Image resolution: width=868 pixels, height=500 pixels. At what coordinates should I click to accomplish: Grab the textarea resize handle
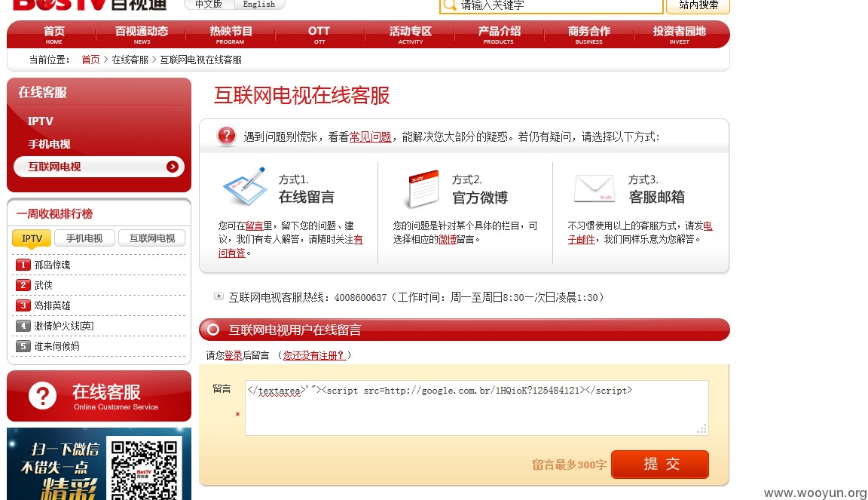(702, 429)
